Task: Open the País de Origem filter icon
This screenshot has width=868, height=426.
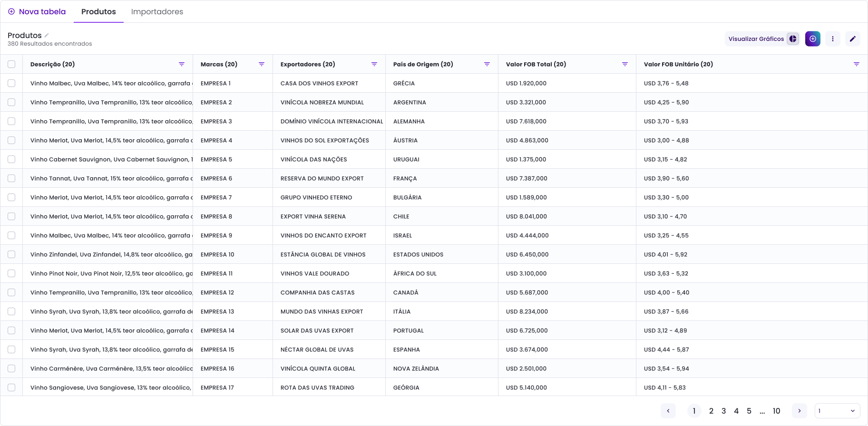Action: coord(487,64)
